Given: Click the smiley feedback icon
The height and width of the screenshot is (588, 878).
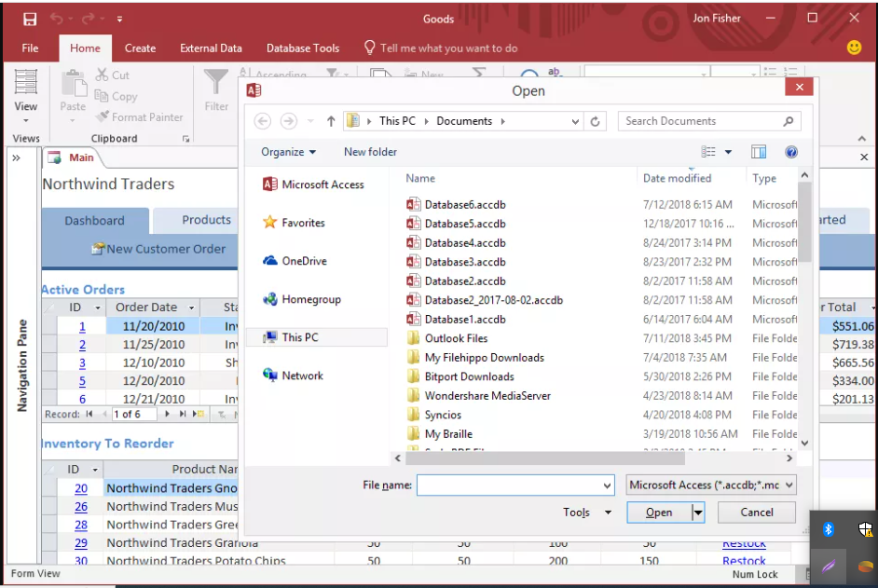Looking at the screenshot, I should click(854, 48).
